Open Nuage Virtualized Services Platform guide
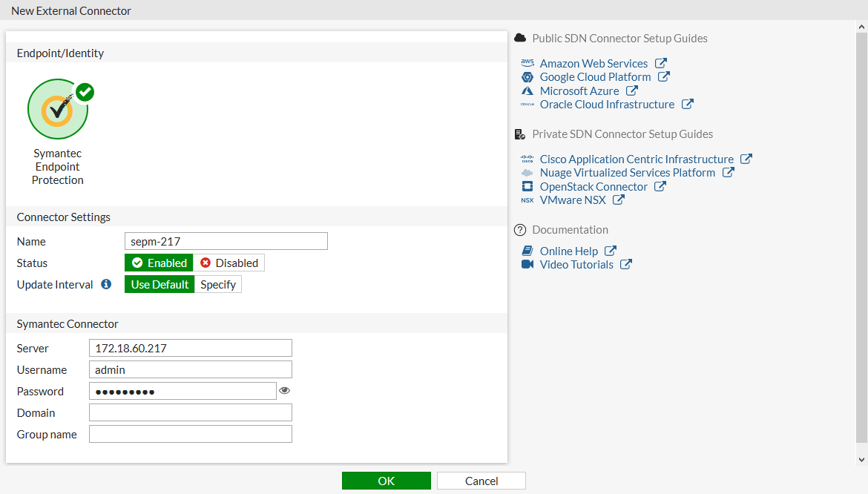The height and width of the screenshot is (494, 868). tap(627, 173)
